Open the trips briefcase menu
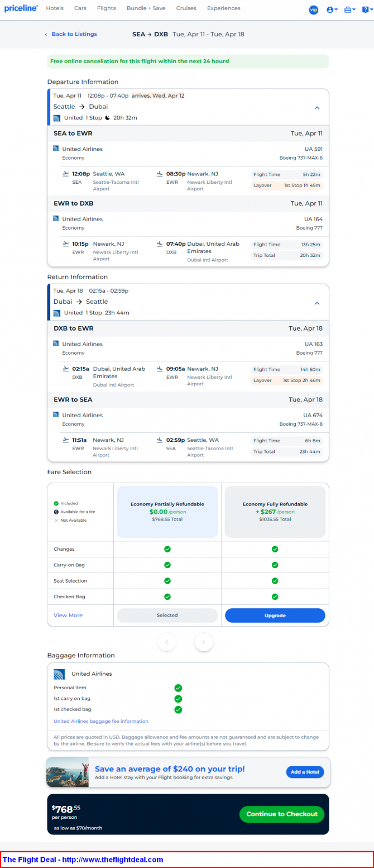The height and width of the screenshot is (868, 374). coord(349,9)
